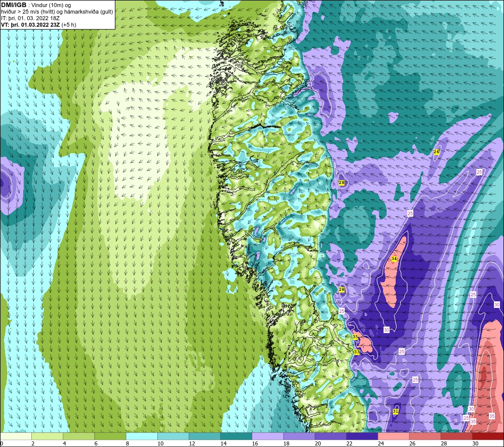Click the yellow gust marker '34' on the map
This screenshot has height=447, width=504.
(394, 259)
